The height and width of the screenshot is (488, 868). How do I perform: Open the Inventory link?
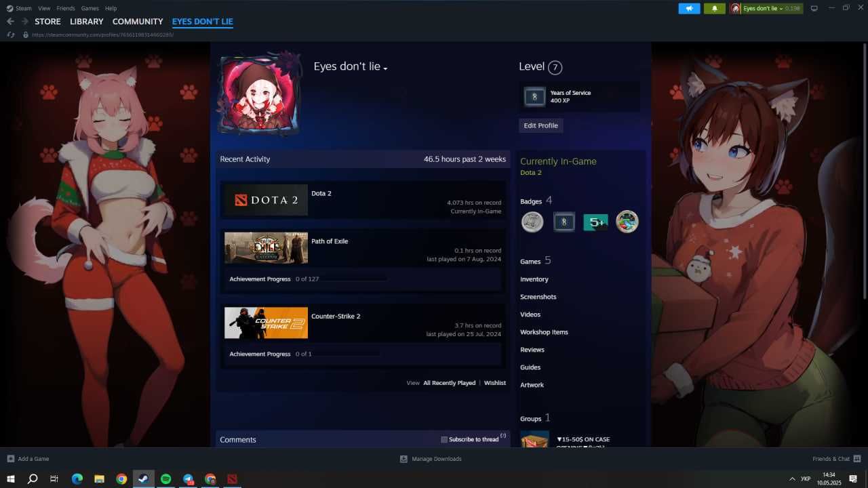click(x=534, y=279)
